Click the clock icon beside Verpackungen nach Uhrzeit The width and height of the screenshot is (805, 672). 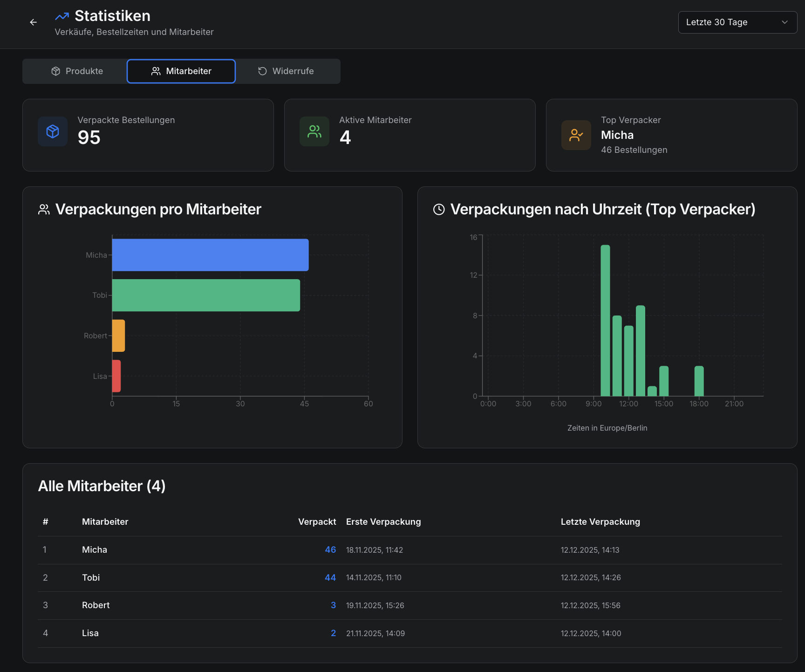[x=439, y=210]
